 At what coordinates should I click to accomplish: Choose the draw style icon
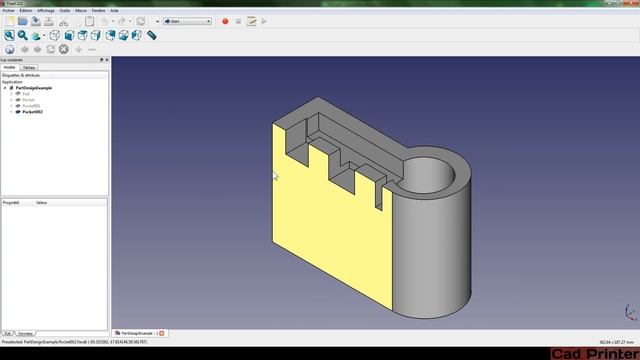tap(36, 36)
